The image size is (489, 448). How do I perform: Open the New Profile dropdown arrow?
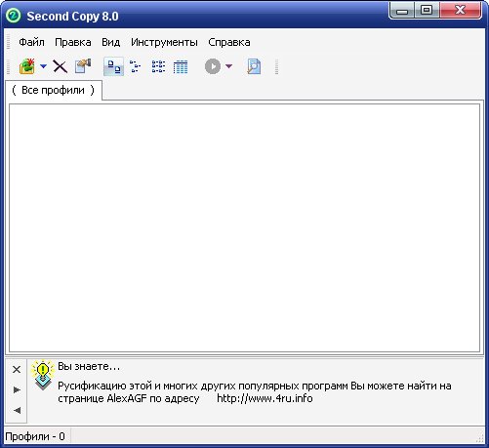[43, 66]
